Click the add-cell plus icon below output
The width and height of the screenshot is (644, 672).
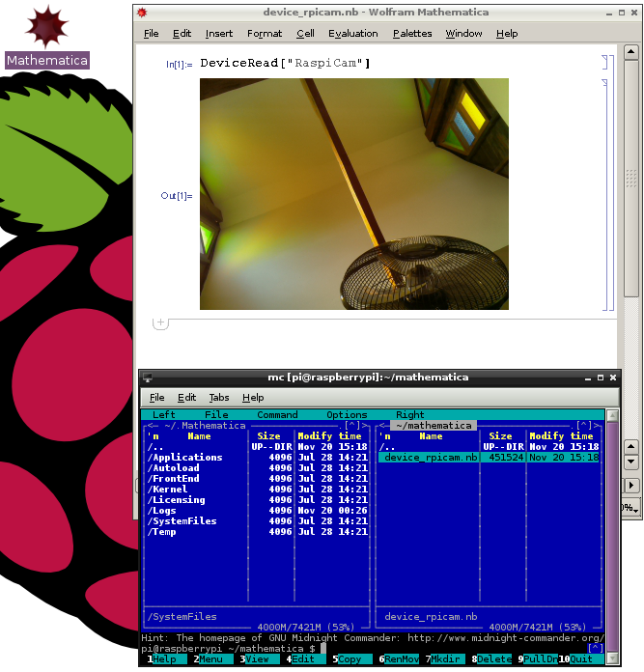tap(160, 323)
